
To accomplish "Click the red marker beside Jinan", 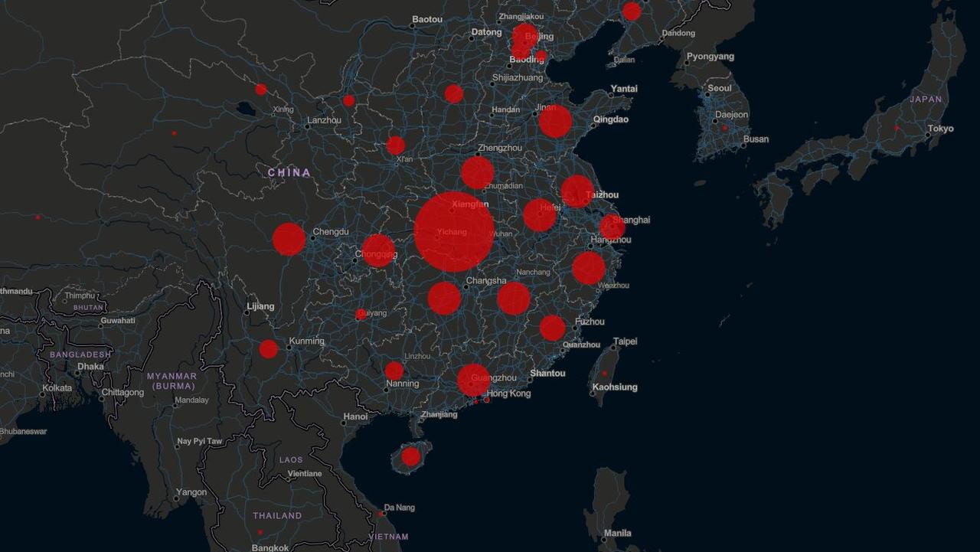I will tap(555, 121).
